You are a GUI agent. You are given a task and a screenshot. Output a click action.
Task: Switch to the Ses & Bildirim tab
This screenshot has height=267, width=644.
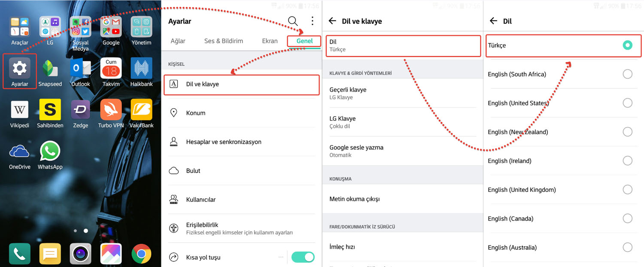(x=223, y=41)
